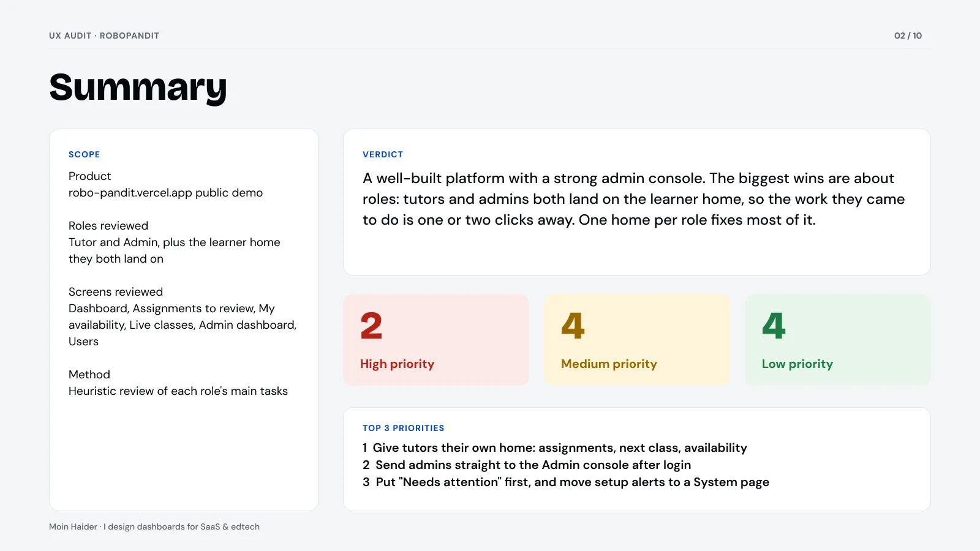Image resolution: width=980 pixels, height=551 pixels.
Task: Click the 'Product' label in Scope
Action: tap(89, 176)
